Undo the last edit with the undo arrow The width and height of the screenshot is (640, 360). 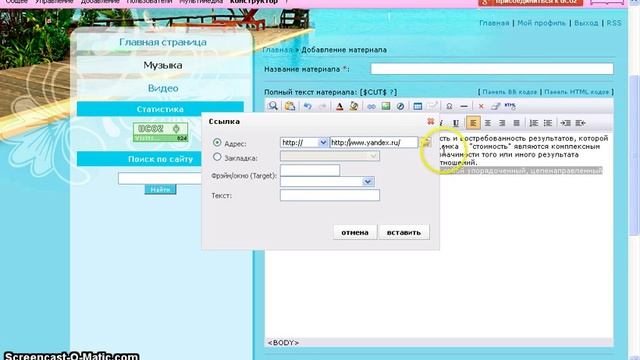pyautogui.click(x=307, y=106)
